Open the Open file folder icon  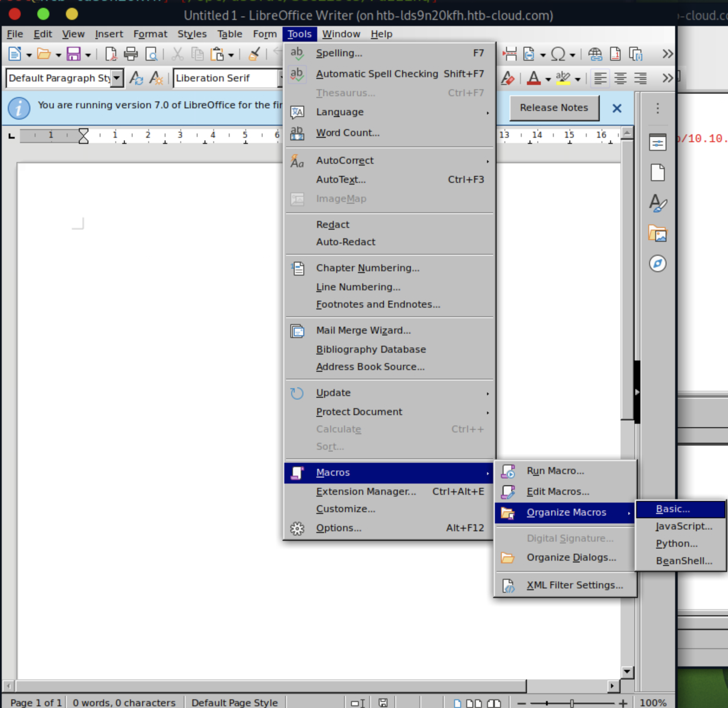point(44,54)
